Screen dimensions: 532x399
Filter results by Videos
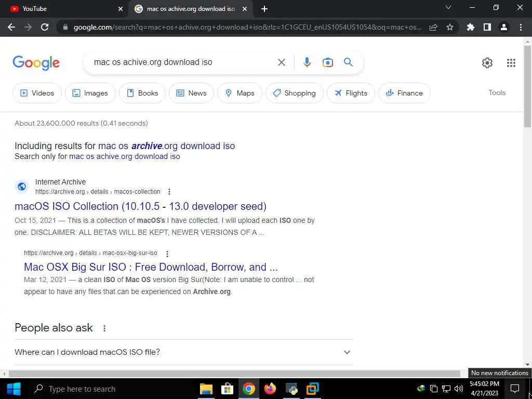coord(37,93)
